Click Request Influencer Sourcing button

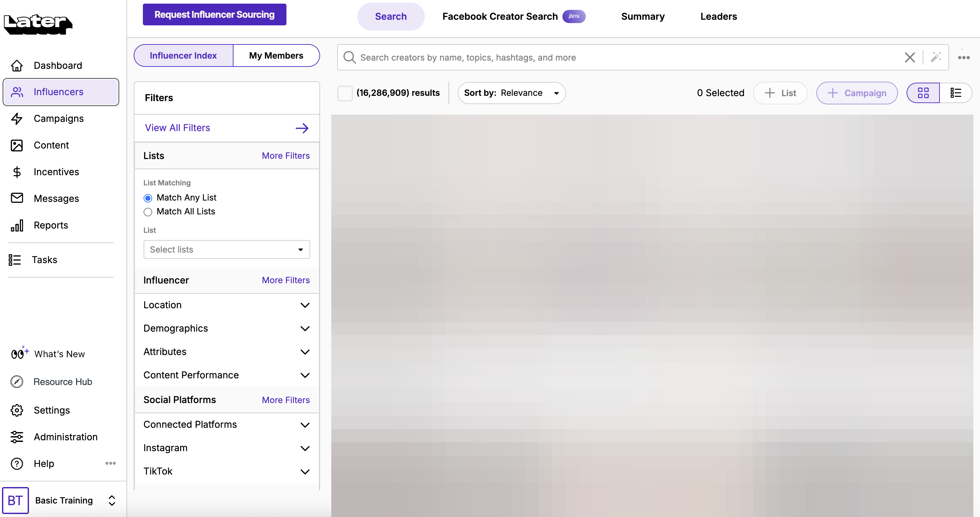214,14
